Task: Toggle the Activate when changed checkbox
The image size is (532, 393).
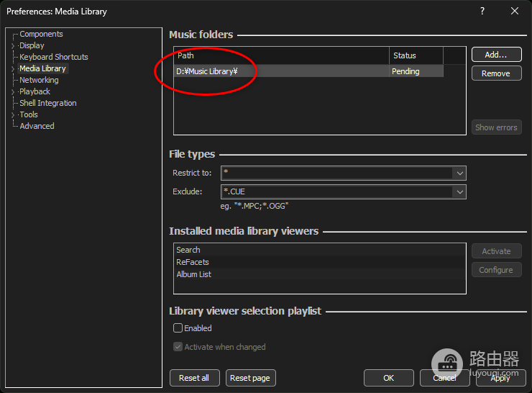Action: tap(178, 347)
